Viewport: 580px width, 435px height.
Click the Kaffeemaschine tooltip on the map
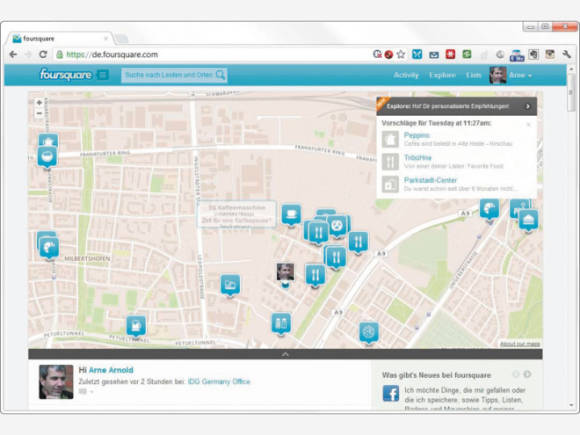(x=237, y=214)
